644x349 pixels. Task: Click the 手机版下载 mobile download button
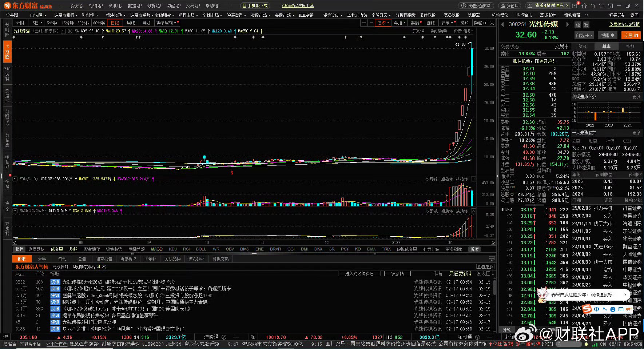point(255,6)
